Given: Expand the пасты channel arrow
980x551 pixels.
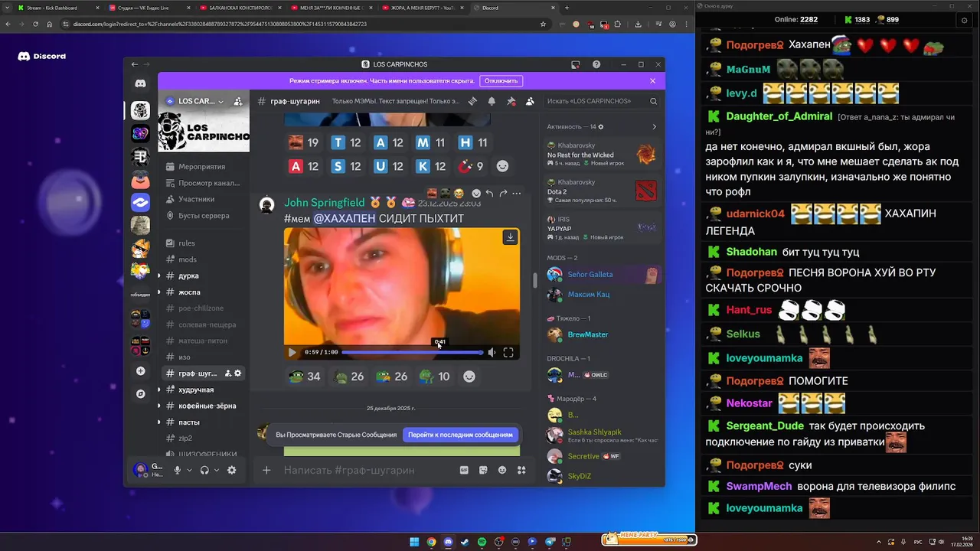Looking at the screenshot, I should (159, 422).
